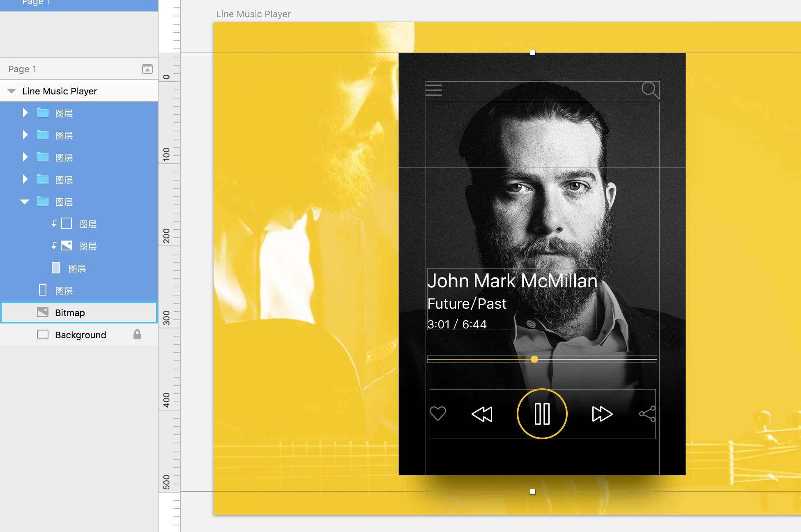Click the folder icon of the expanded 图层 group

pyautogui.click(x=43, y=202)
